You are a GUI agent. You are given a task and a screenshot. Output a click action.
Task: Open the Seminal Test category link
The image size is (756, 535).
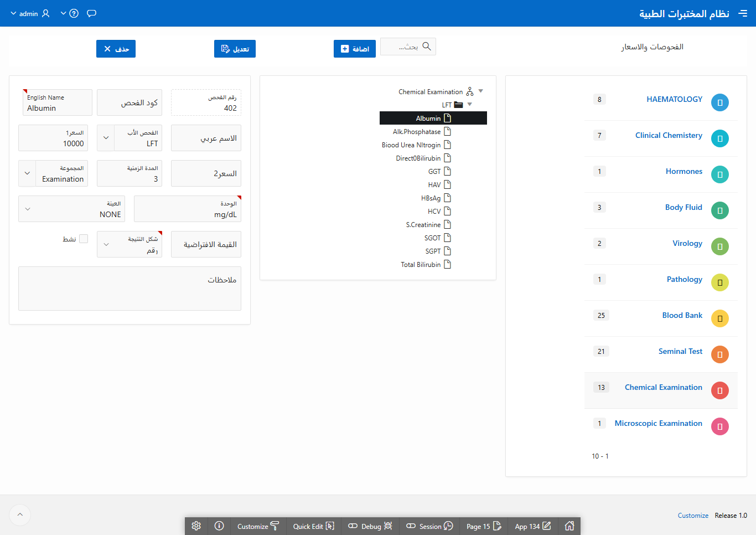click(680, 351)
